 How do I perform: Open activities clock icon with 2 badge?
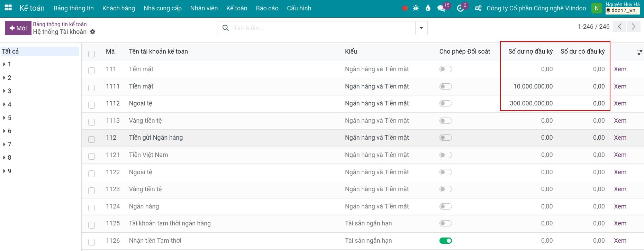coord(460,8)
